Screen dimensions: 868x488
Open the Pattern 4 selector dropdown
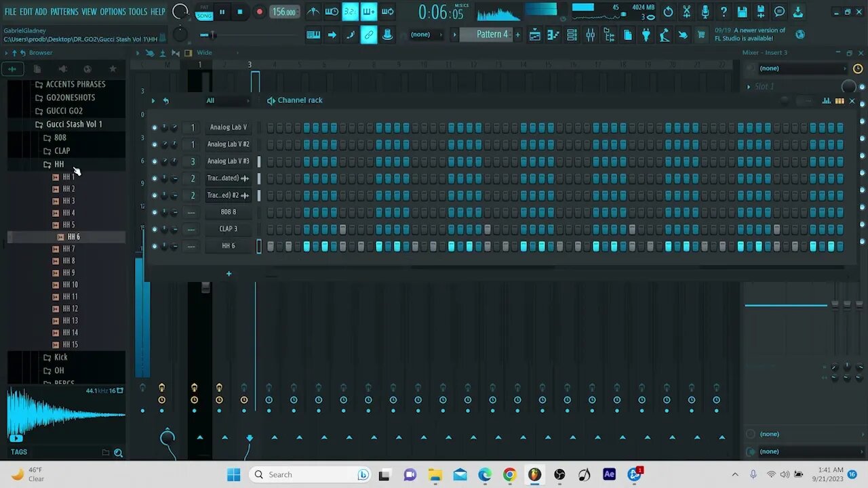point(486,35)
